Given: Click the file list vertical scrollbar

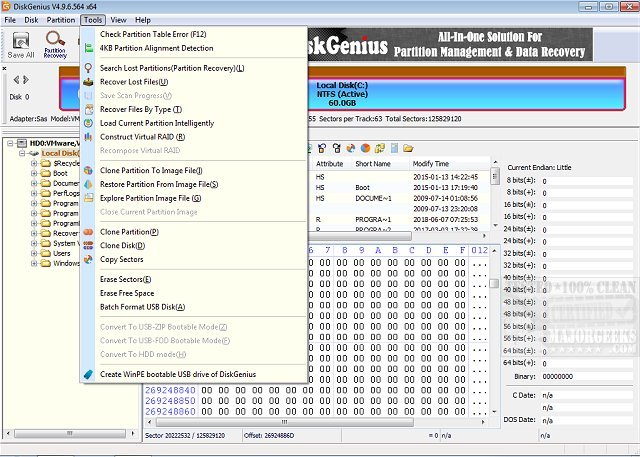Looking at the screenshot, I should pos(495,195).
